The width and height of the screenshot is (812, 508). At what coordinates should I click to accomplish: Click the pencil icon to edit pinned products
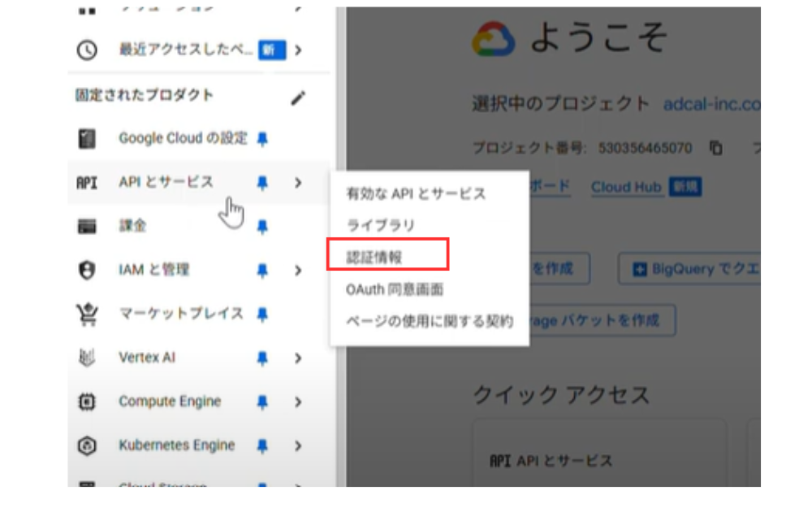298,98
